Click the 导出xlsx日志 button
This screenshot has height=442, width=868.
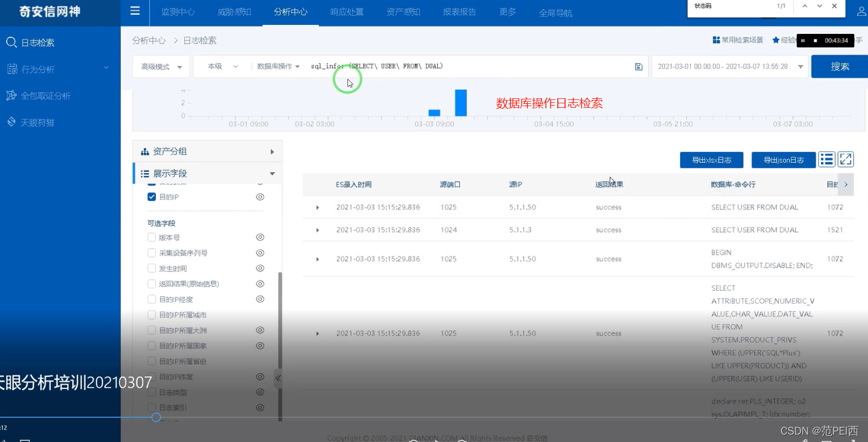pyautogui.click(x=711, y=160)
